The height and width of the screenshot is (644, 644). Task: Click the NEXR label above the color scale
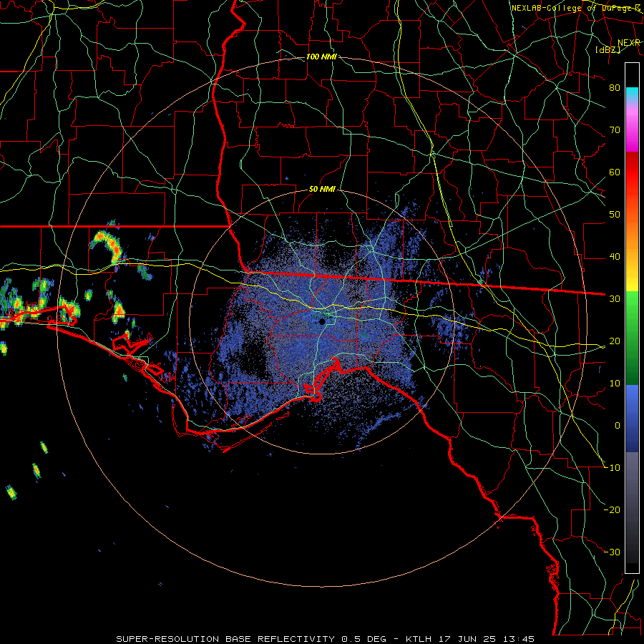(x=629, y=43)
